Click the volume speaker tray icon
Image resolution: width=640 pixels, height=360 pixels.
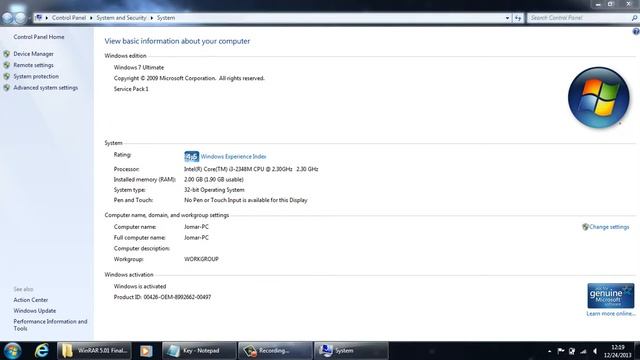(595, 351)
